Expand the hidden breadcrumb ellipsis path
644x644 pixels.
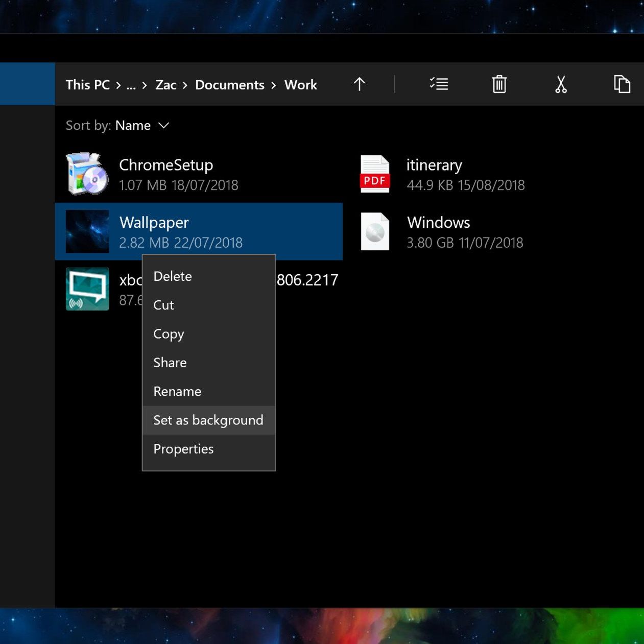coord(131,85)
